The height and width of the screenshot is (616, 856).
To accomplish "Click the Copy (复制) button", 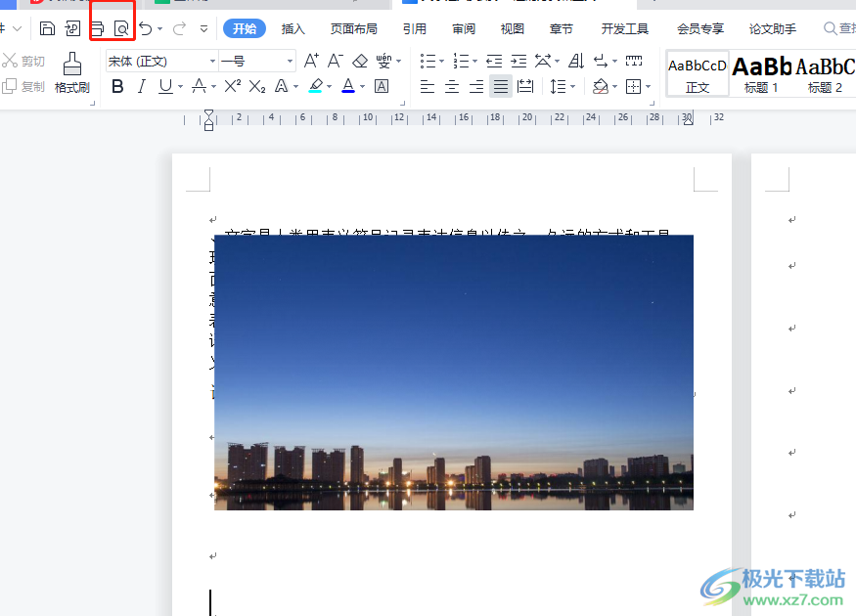I will pos(23,86).
